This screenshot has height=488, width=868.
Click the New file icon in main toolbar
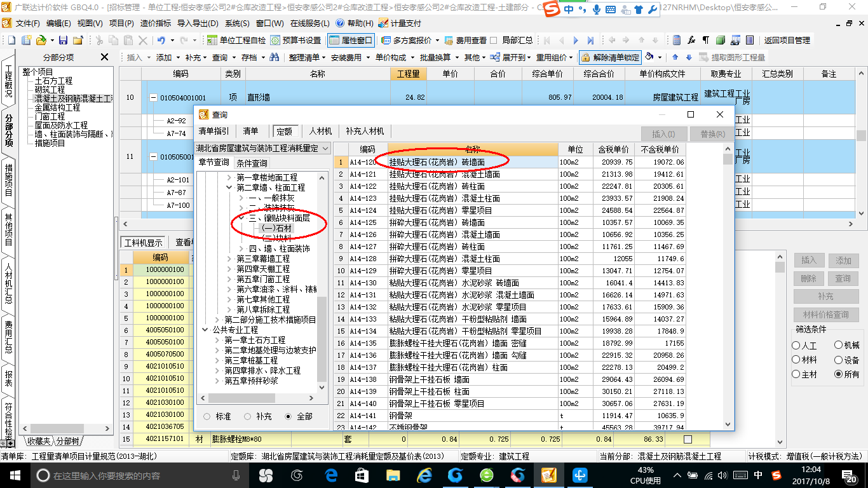click(x=13, y=40)
